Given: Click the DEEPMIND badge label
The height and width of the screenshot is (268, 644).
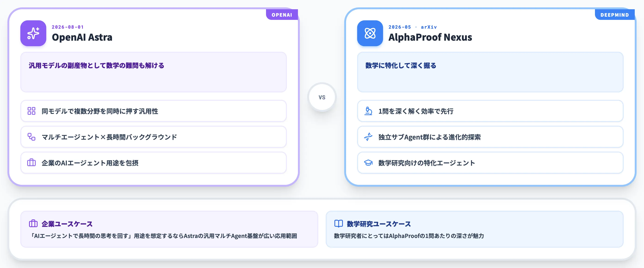Looking at the screenshot, I should point(615,15).
